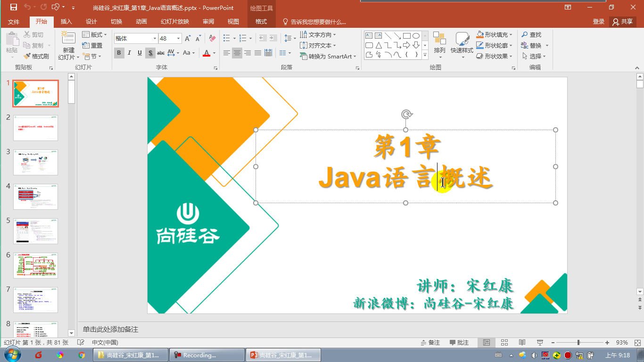Expand shapes gallery More arrow
Viewport: 644px width, 362px height.
(x=425, y=55)
